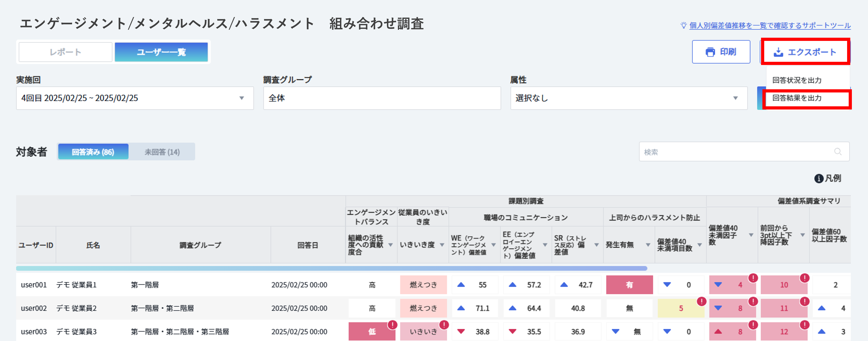Click 第一階層・第二階層・第三階層 group cell
Viewport: 868px width, 341px height.
tap(180, 331)
